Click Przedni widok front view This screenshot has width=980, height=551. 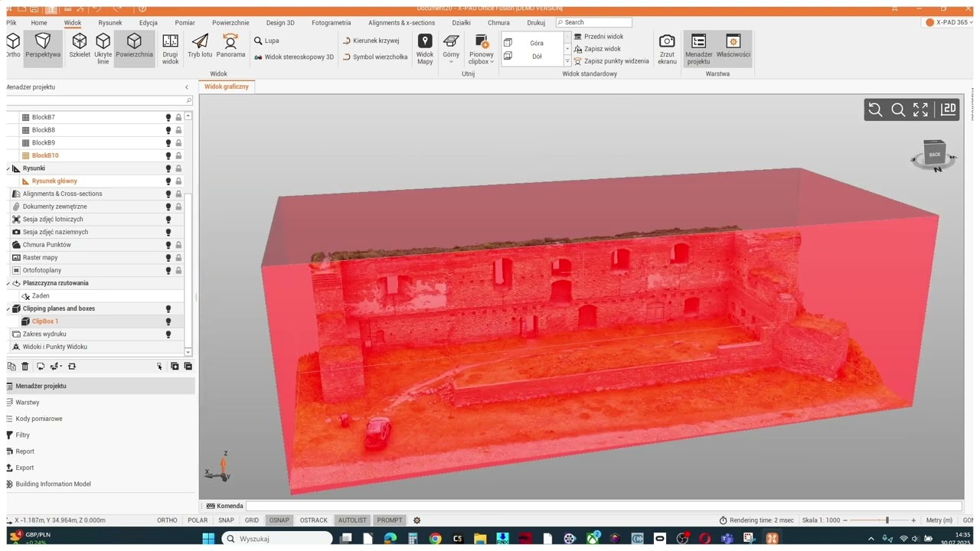[598, 37]
